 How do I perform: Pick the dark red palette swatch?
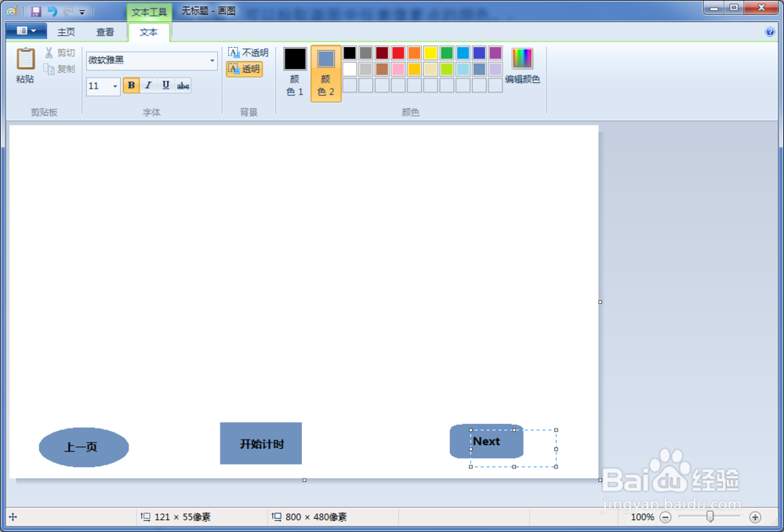[x=382, y=52]
